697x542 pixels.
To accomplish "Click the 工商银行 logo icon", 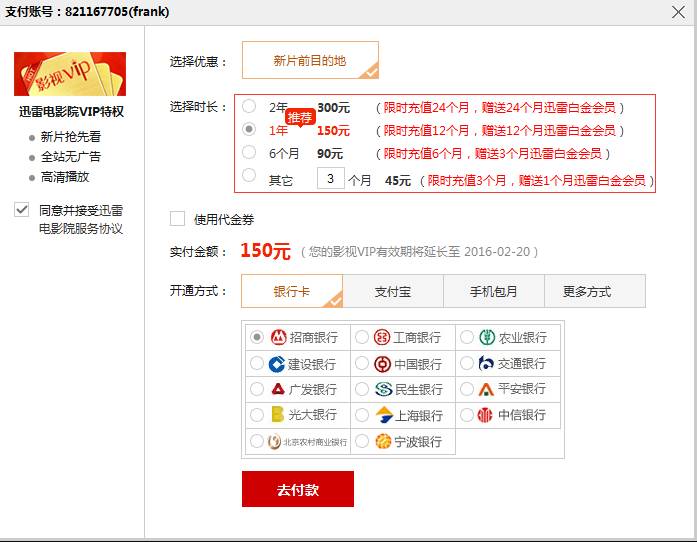I will point(382,337).
